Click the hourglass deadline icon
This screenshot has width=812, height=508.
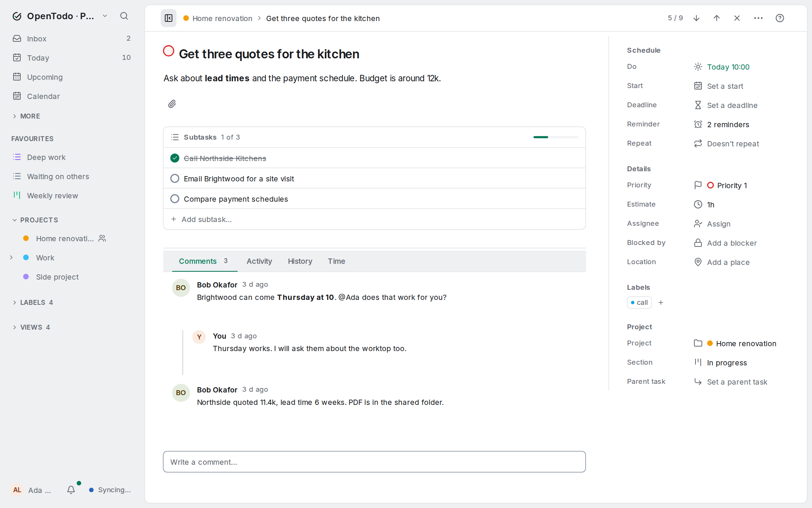click(x=698, y=105)
